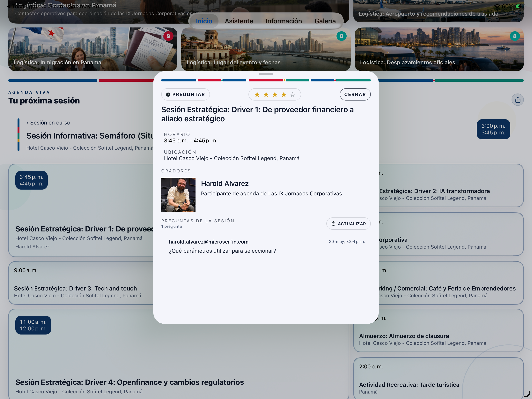Select the second rating star
532x399 pixels.
(x=266, y=94)
